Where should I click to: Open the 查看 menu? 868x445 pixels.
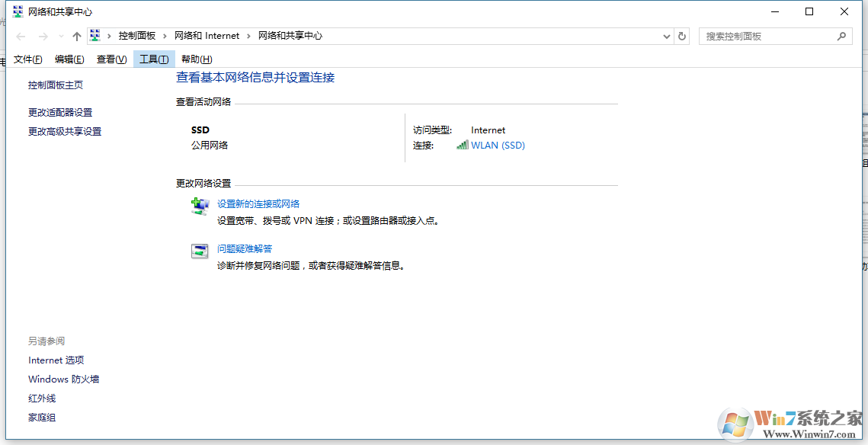tap(111, 59)
